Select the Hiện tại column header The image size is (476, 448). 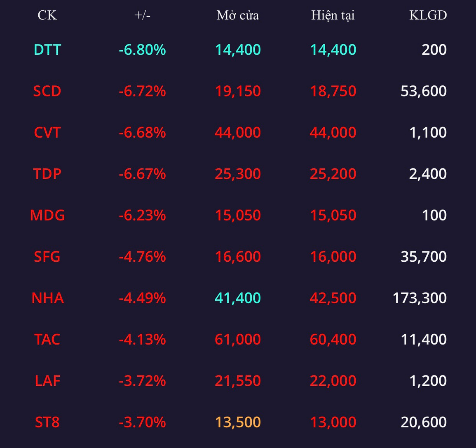(x=333, y=16)
